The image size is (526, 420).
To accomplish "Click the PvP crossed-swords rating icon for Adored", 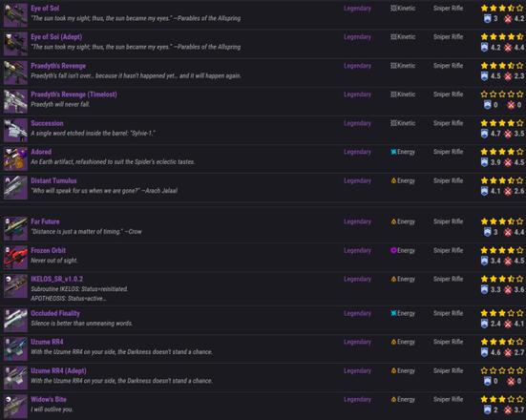I will click(508, 162).
